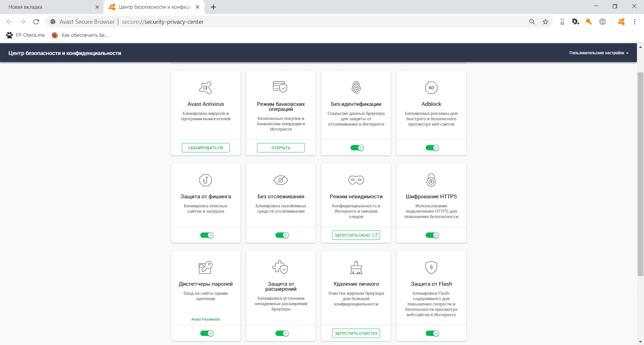
Task: Open the Avast Passwords link
Action: pos(206,319)
